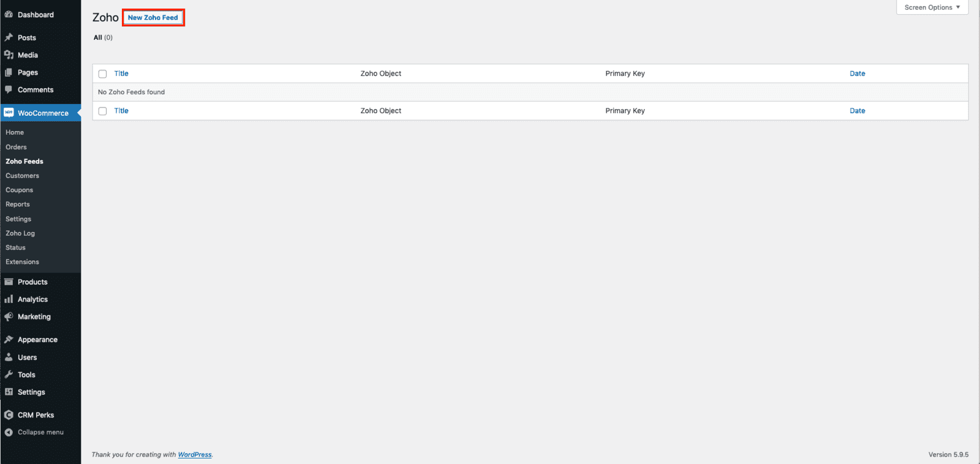
Task: Click the Analytics bar chart icon
Action: [9, 299]
